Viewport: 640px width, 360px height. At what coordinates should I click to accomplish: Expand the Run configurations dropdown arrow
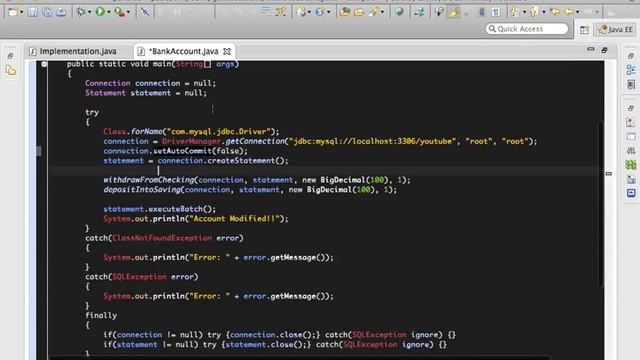[x=109, y=13]
